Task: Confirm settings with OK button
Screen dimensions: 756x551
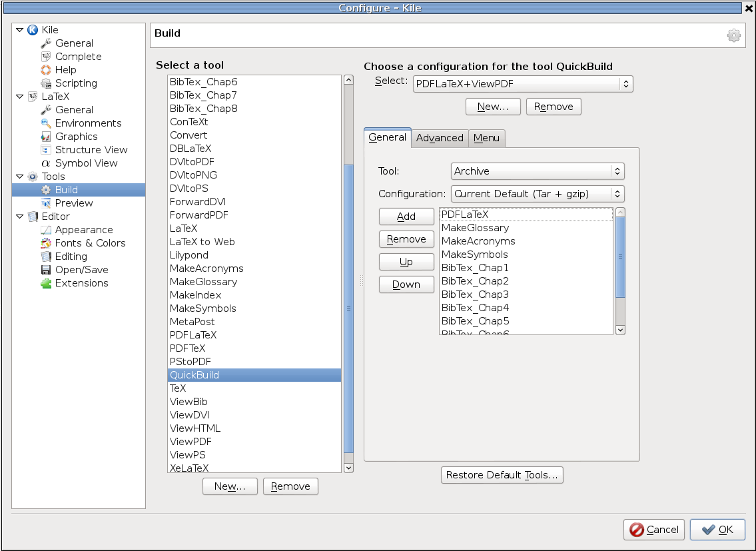Action: [717, 530]
